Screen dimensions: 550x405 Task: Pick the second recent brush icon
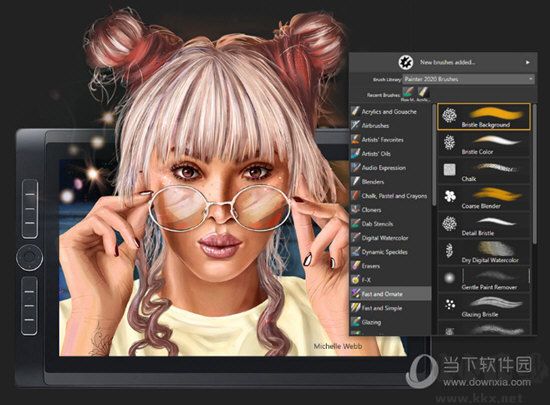[x=423, y=92]
